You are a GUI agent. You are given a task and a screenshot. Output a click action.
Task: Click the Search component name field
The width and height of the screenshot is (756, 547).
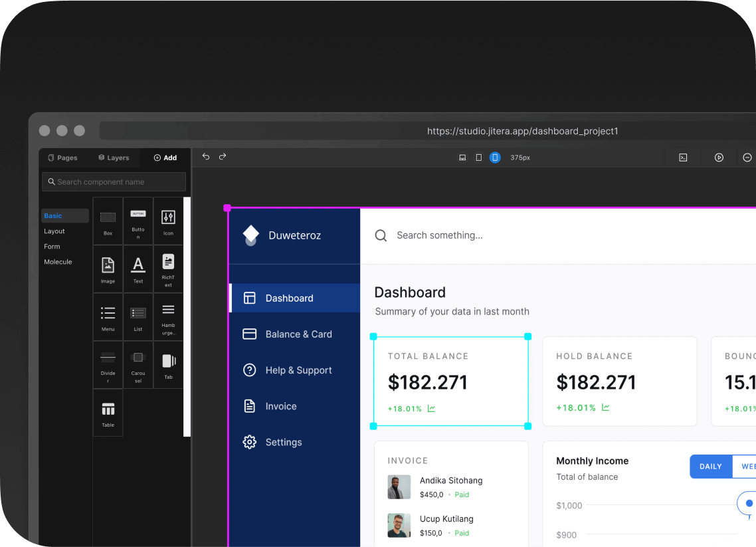(x=114, y=182)
